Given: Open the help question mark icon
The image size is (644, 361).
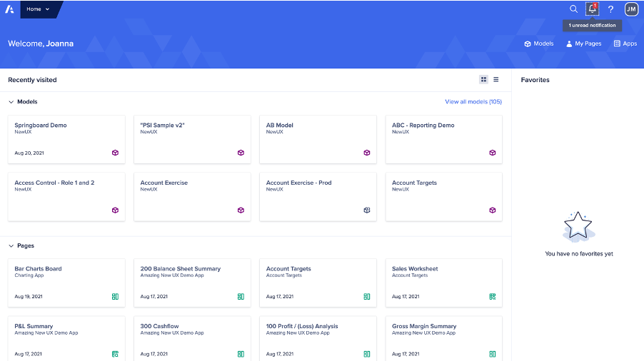Looking at the screenshot, I should tap(610, 9).
